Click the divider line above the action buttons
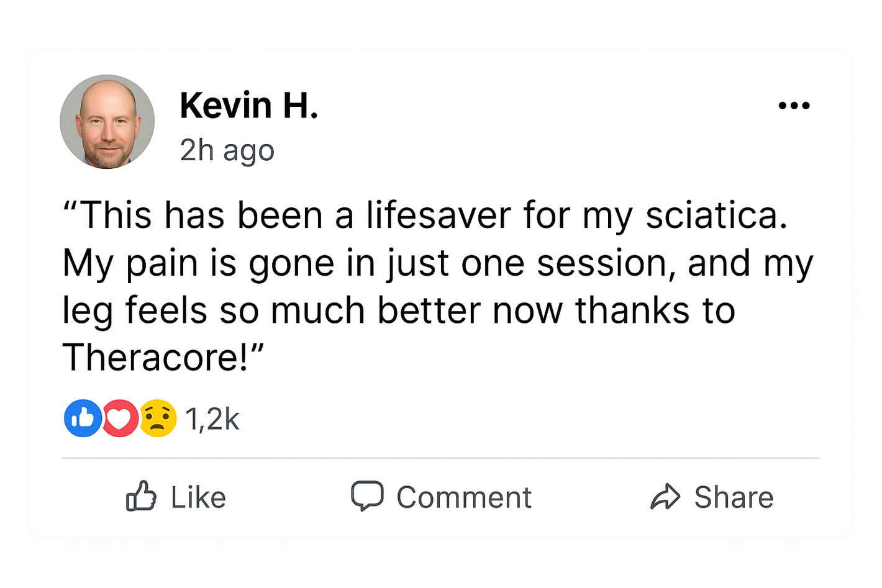Image resolution: width=882 pixels, height=588 pixels. tap(441, 458)
